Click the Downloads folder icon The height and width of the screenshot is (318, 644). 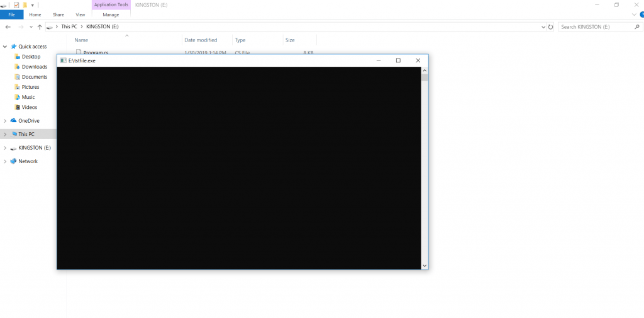pos(17,67)
